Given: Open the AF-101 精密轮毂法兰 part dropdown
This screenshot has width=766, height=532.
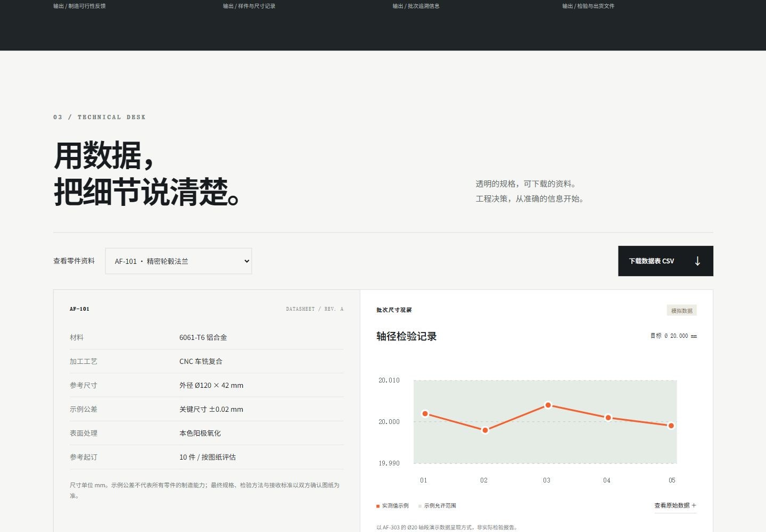Looking at the screenshot, I should coord(178,261).
